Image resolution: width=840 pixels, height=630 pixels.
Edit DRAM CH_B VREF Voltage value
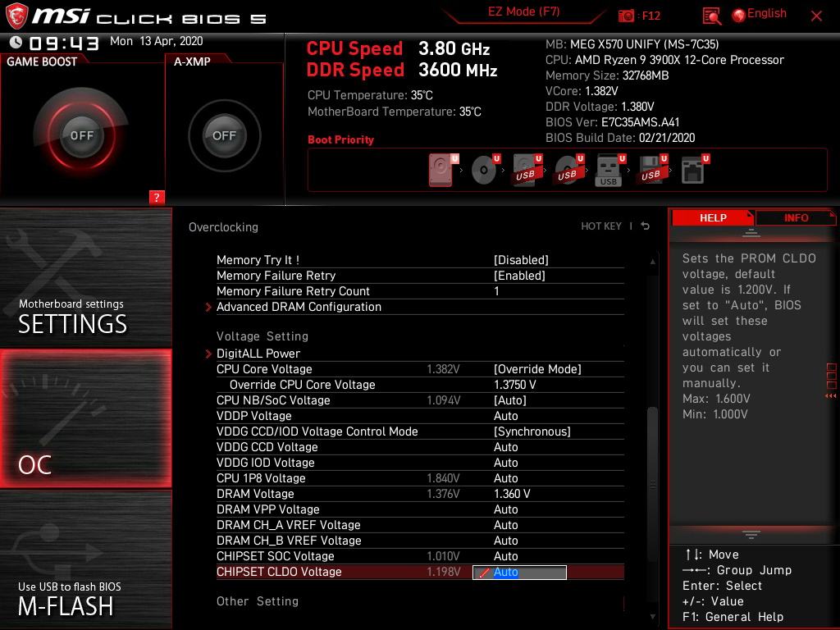(505, 540)
